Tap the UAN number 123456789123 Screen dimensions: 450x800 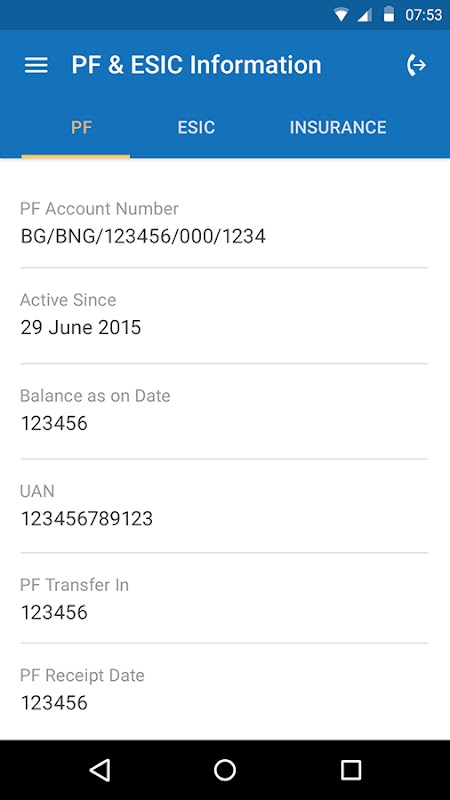(x=87, y=518)
